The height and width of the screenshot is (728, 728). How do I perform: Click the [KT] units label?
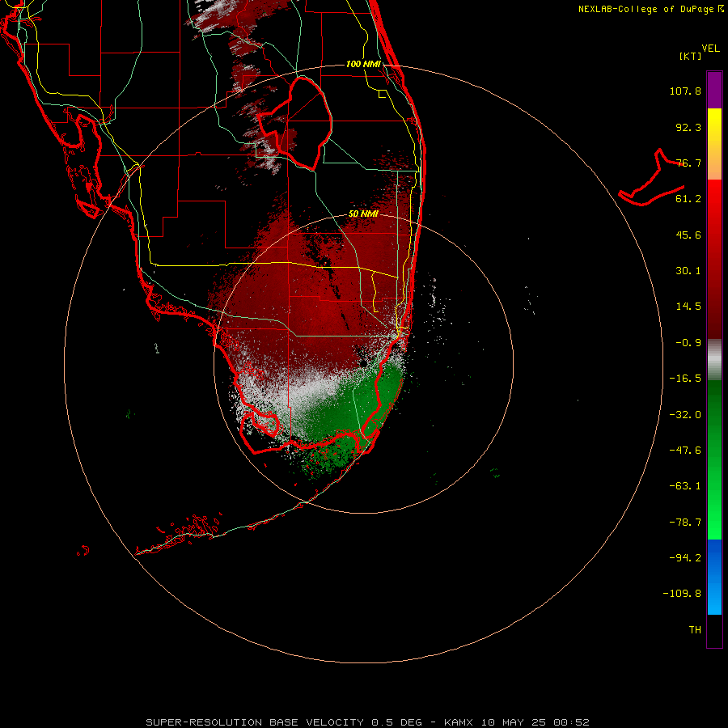691,56
